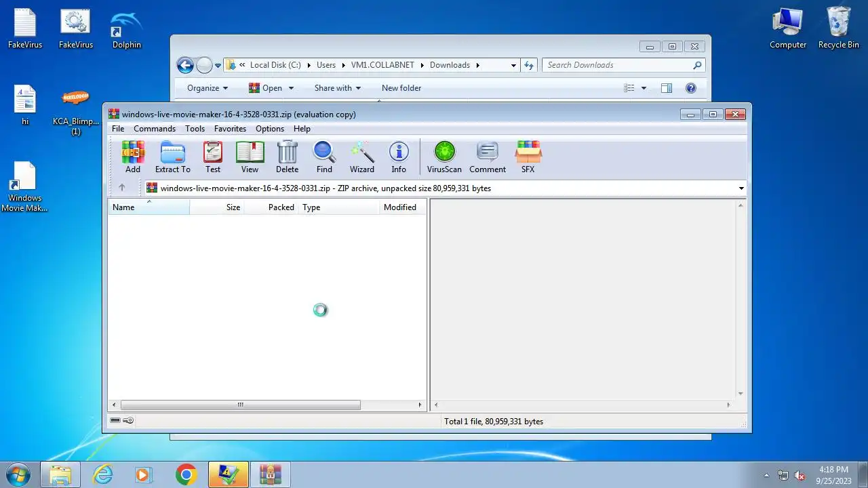
Task: Open the Favorites menu
Action: [230, 129]
